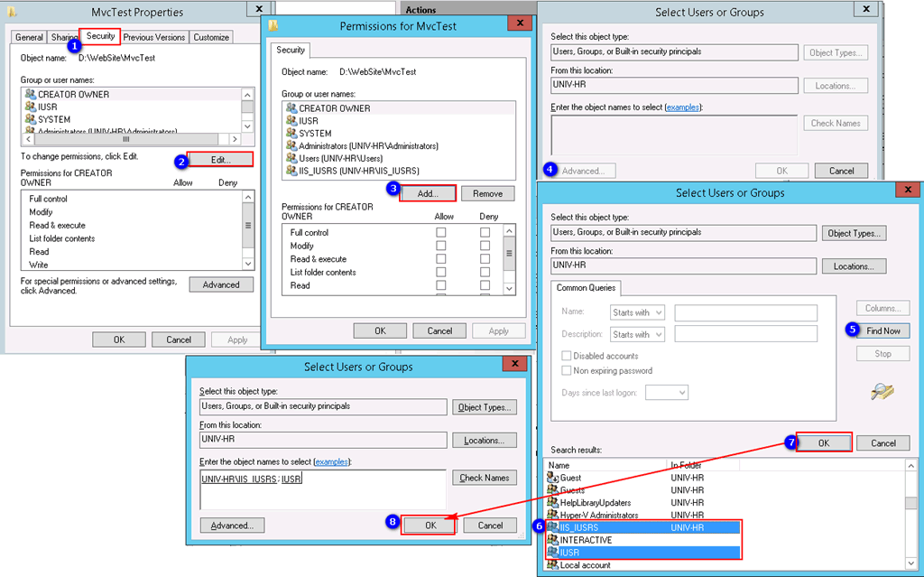The width and height of the screenshot is (924, 577).
Task: Enable the Disabled accounts checkbox
Action: point(567,356)
